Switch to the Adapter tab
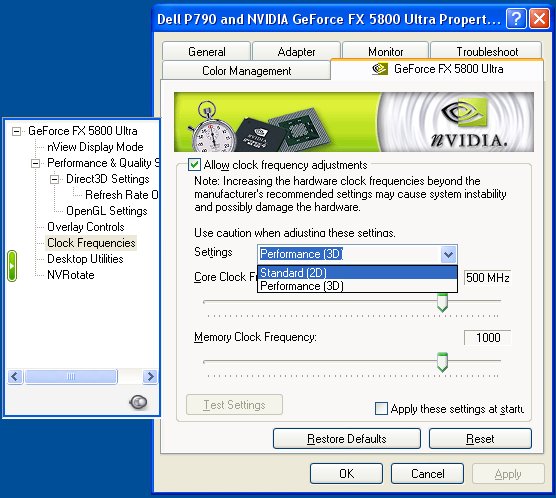Viewport: 556px width, 498px height. click(296, 52)
